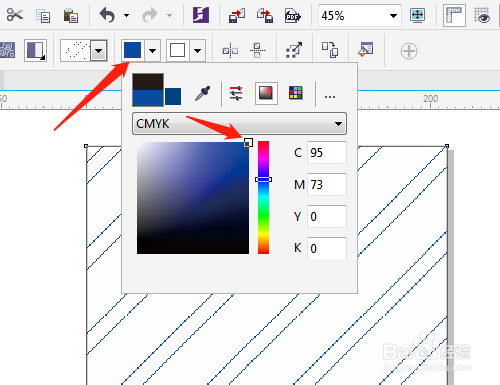The image size is (500, 385).
Task: Click the small dark blue reference swatch
Action: point(173,97)
